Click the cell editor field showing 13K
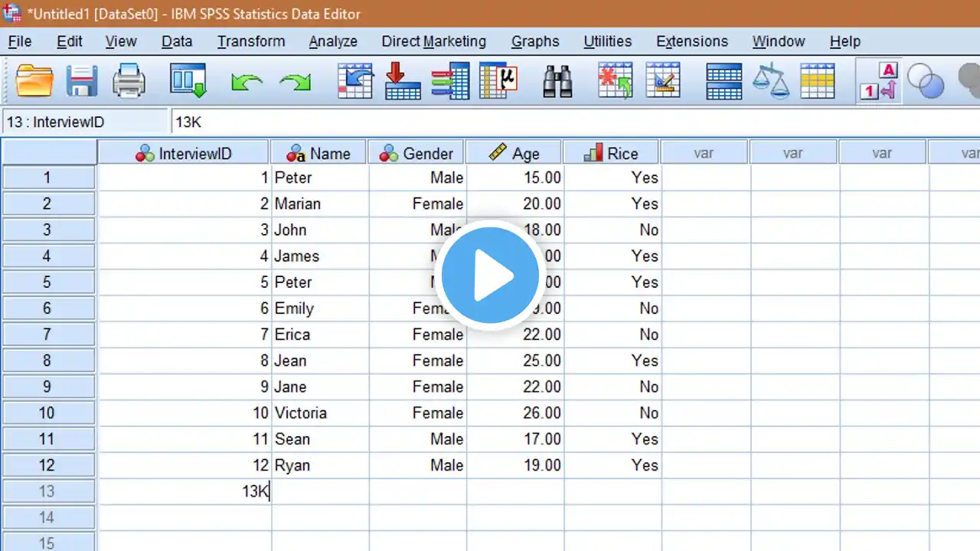Image resolution: width=980 pixels, height=551 pixels. pos(574,122)
